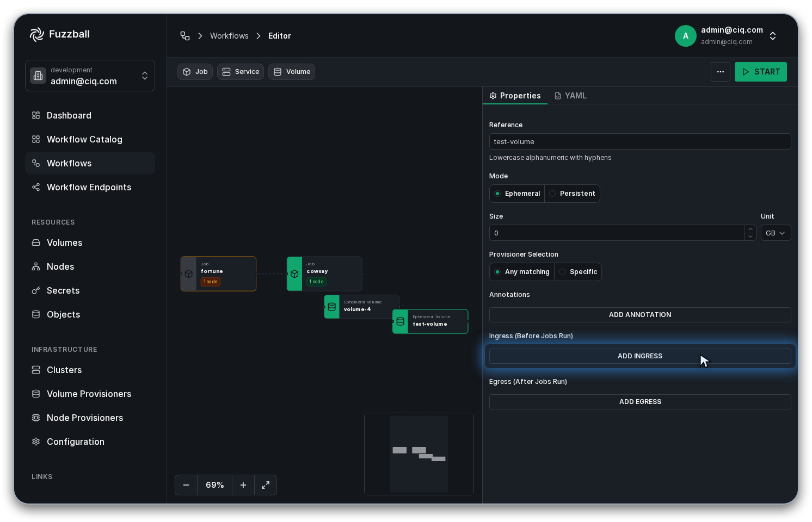812x522 pixels.
Task: Choose Any matching provisioner selection
Action: [x=522, y=272]
